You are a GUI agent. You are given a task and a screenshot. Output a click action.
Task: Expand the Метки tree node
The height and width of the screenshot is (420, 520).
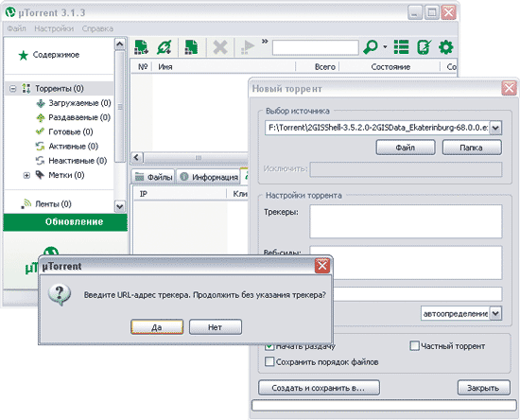tap(26, 175)
